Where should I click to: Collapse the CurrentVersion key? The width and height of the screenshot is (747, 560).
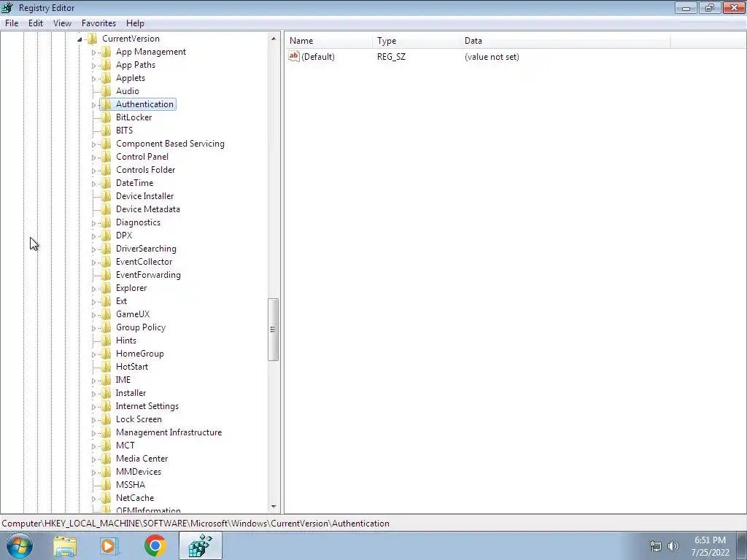[x=80, y=39]
